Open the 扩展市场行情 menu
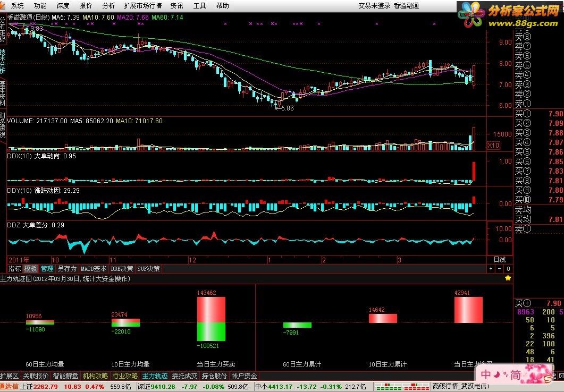The width and height of the screenshot is (564, 392). (x=142, y=5)
